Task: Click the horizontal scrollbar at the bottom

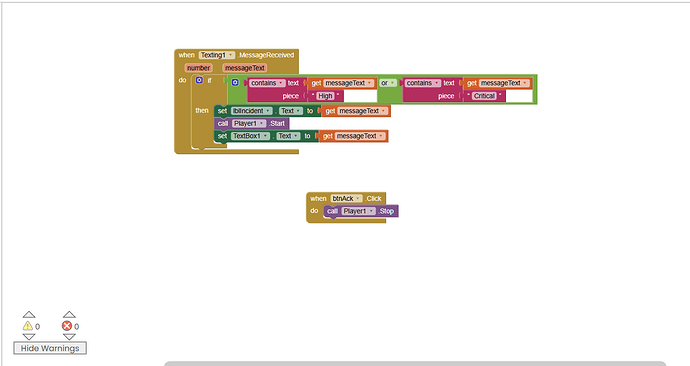Action: (415, 364)
